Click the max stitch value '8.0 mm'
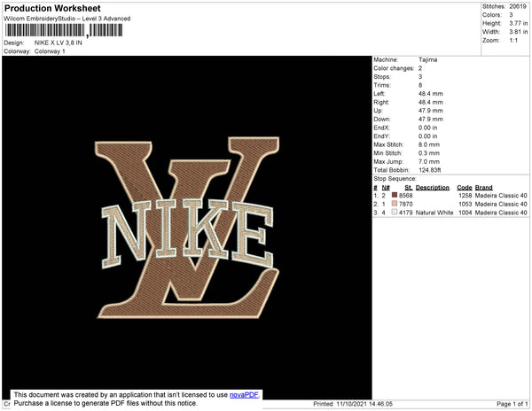Screen dimensions: 532x411 (429, 144)
